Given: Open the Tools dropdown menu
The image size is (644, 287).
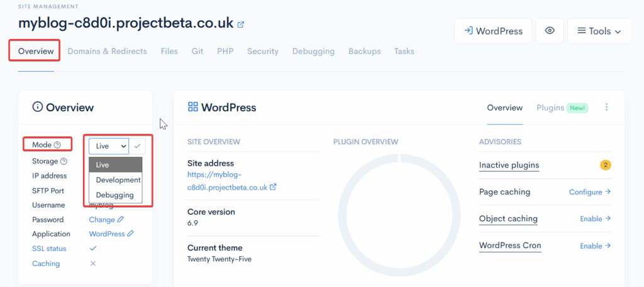Looking at the screenshot, I should click(x=600, y=31).
